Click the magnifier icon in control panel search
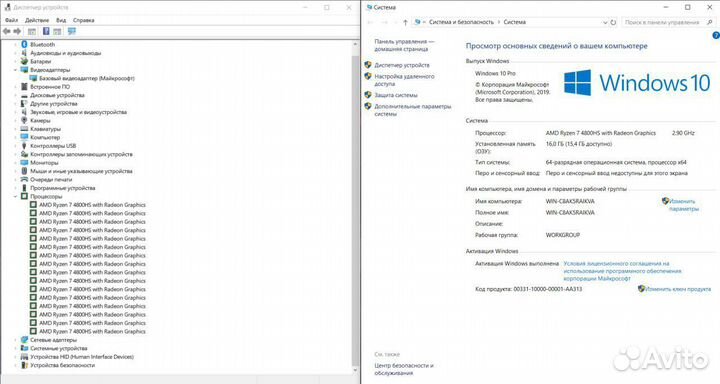This screenshot has width=720, height=384. click(x=710, y=22)
